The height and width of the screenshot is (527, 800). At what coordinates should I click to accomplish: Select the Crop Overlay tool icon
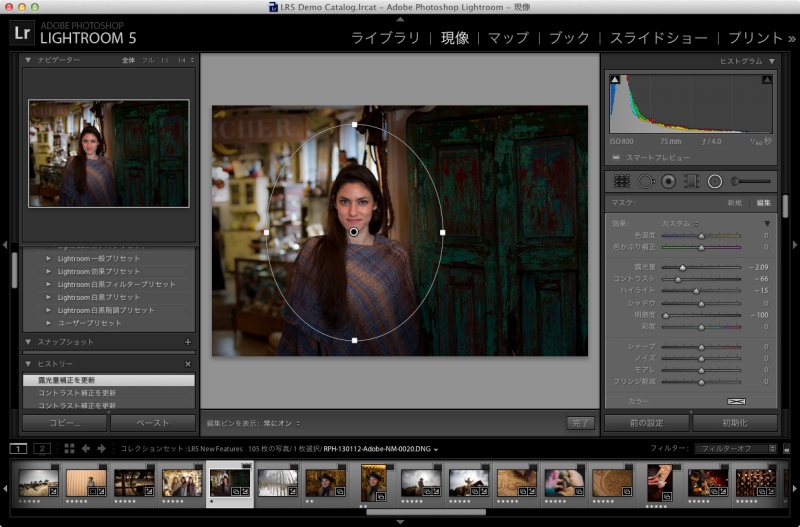click(x=621, y=181)
